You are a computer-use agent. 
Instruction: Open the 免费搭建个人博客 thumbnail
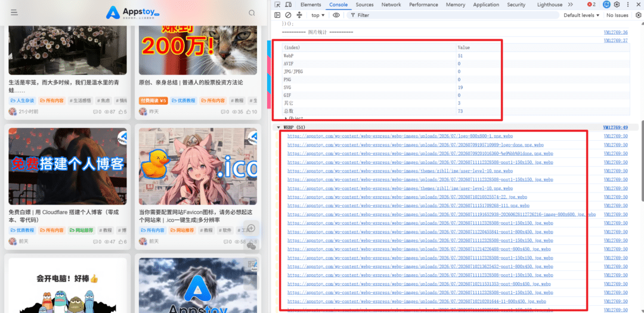(x=67, y=166)
